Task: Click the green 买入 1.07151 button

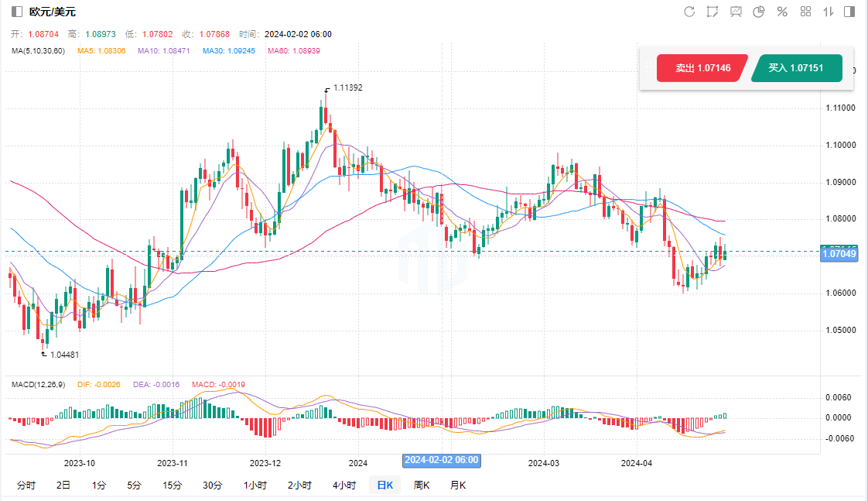Action: click(795, 68)
